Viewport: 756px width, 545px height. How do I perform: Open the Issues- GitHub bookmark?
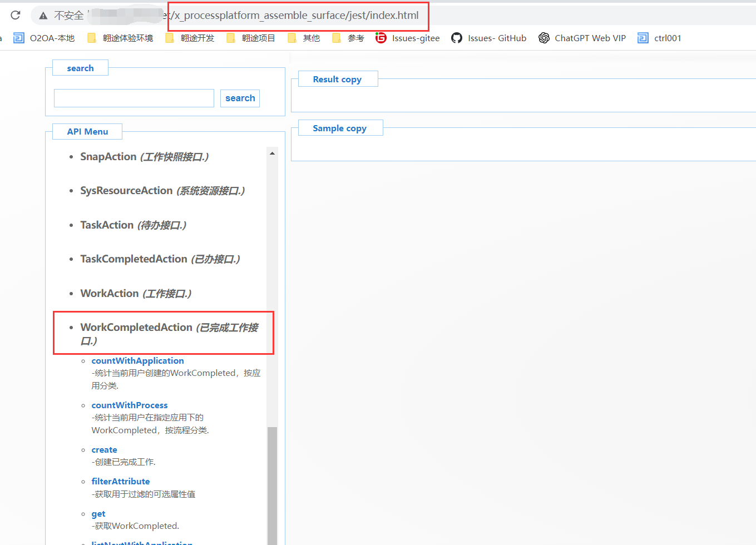coord(489,38)
